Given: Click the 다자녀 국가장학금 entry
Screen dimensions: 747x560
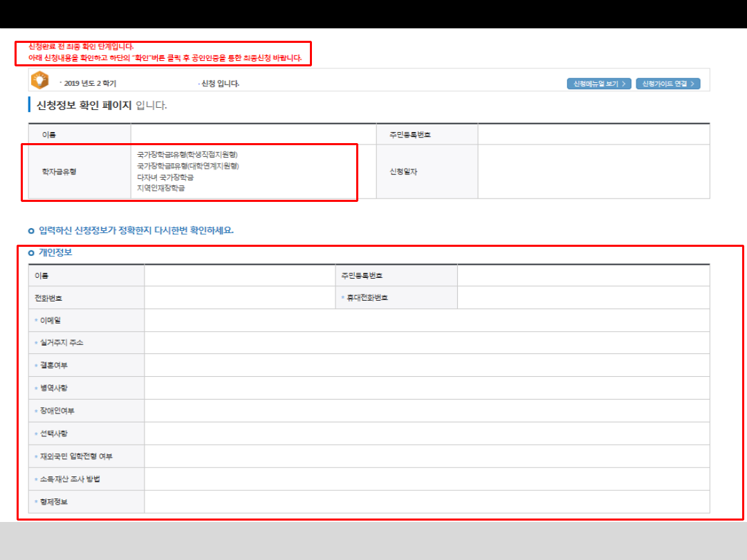Looking at the screenshot, I should [165, 177].
